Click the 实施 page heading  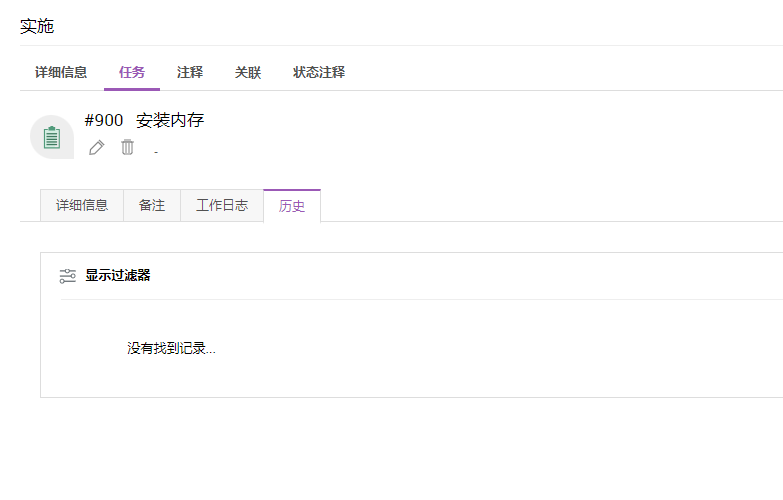pyautogui.click(x=37, y=27)
